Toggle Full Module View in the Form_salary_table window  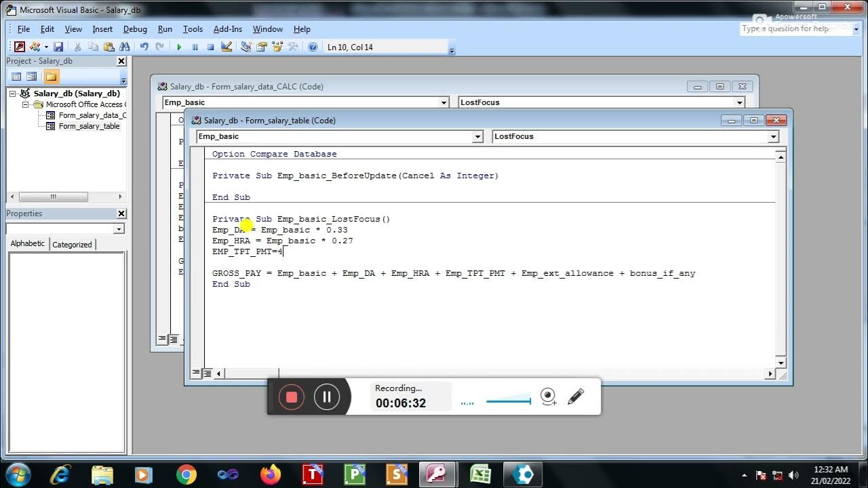point(208,373)
